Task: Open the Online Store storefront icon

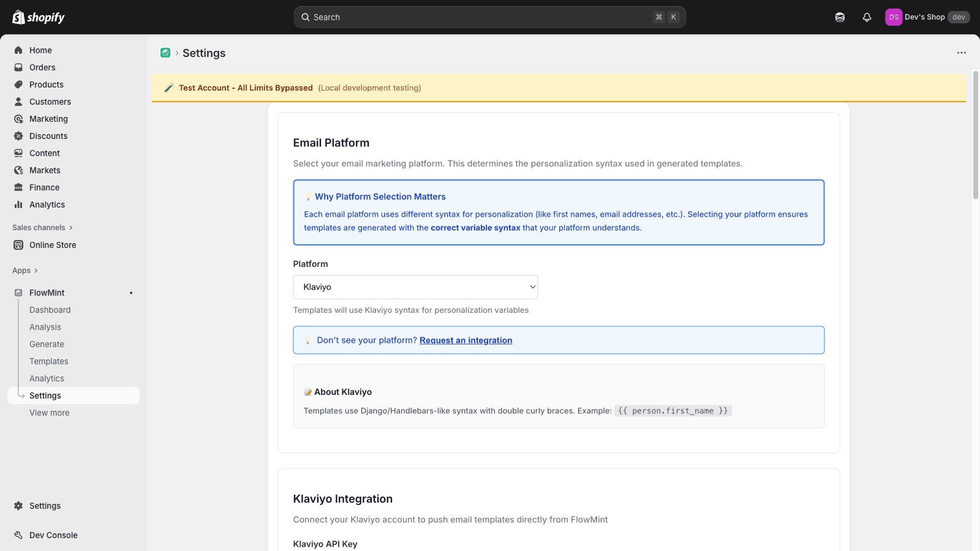Action: [18, 245]
